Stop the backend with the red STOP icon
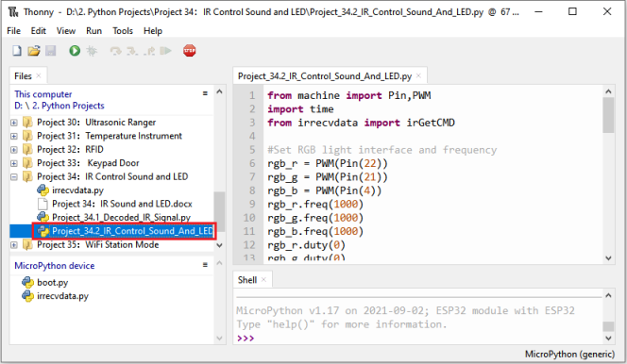627x364 pixels. pos(190,51)
